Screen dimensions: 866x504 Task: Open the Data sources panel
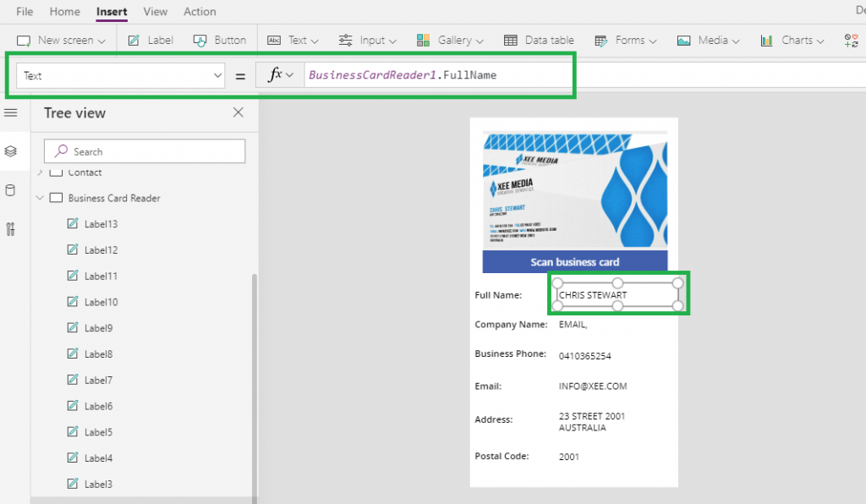(x=10, y=189)
